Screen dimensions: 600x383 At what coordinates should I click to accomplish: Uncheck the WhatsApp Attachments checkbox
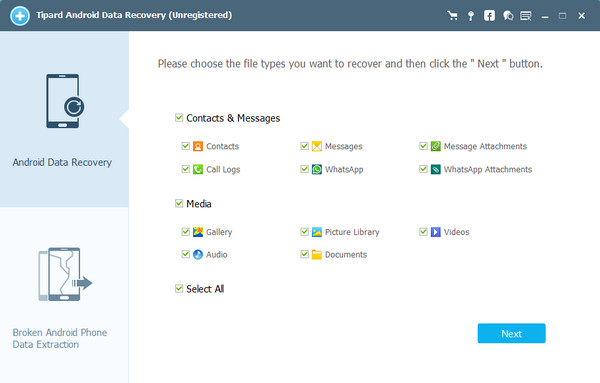(423, 169)
